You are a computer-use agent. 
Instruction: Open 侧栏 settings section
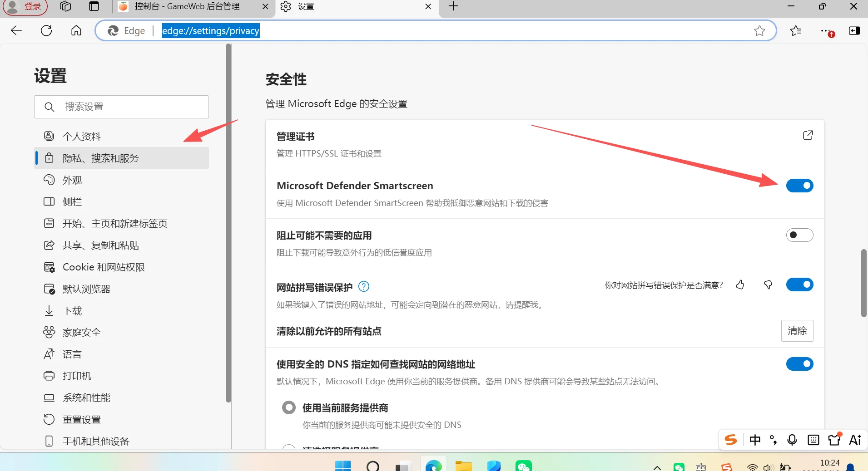click(x=121, y=201)
